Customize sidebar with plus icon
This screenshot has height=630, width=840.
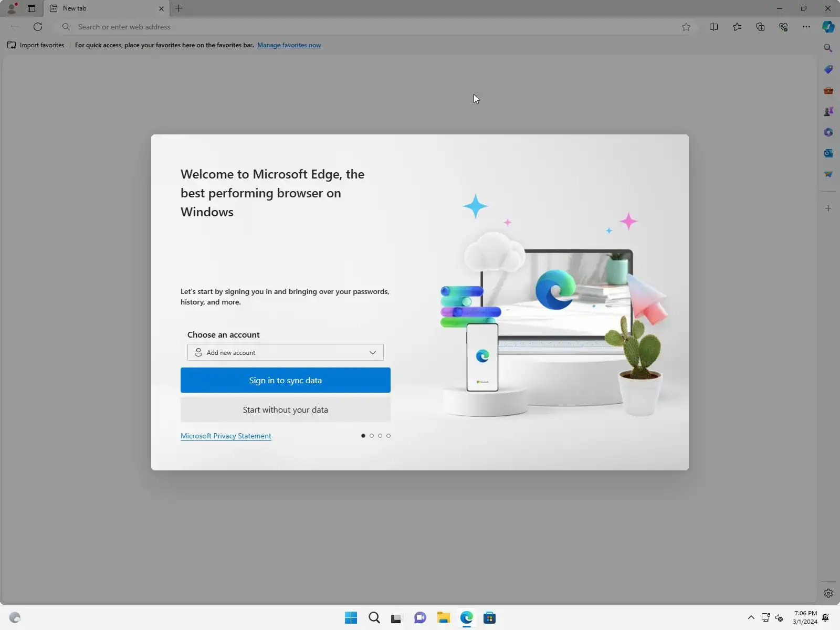828,208
